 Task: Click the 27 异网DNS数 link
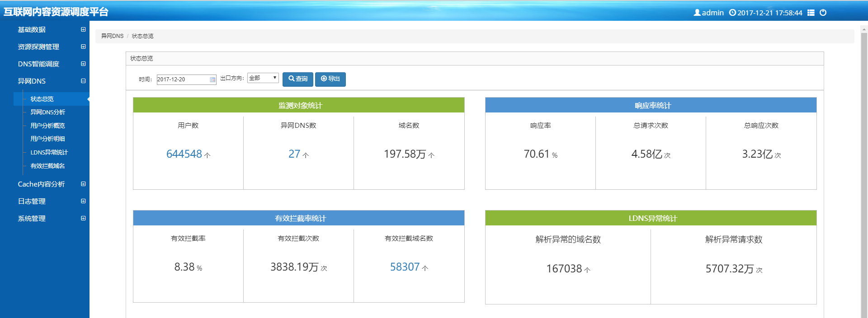[x=294, y=154]
